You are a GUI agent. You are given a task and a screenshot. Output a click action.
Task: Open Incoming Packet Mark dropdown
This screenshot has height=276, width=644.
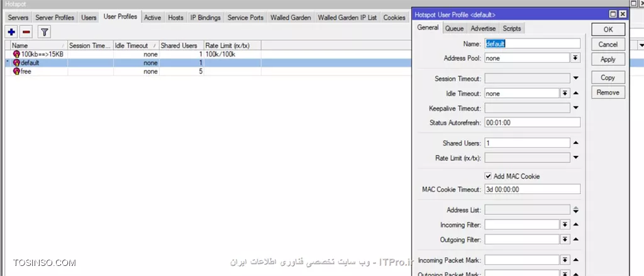tap(565, 260)
